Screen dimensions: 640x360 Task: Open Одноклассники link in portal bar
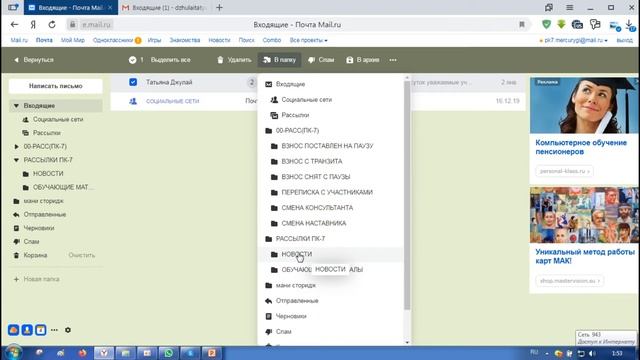tap(113, 40)
